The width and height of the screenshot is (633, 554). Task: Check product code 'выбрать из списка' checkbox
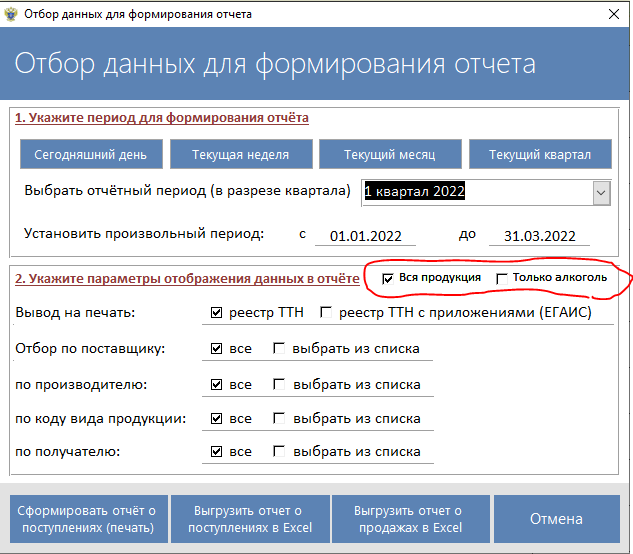[x=279, y=419]
